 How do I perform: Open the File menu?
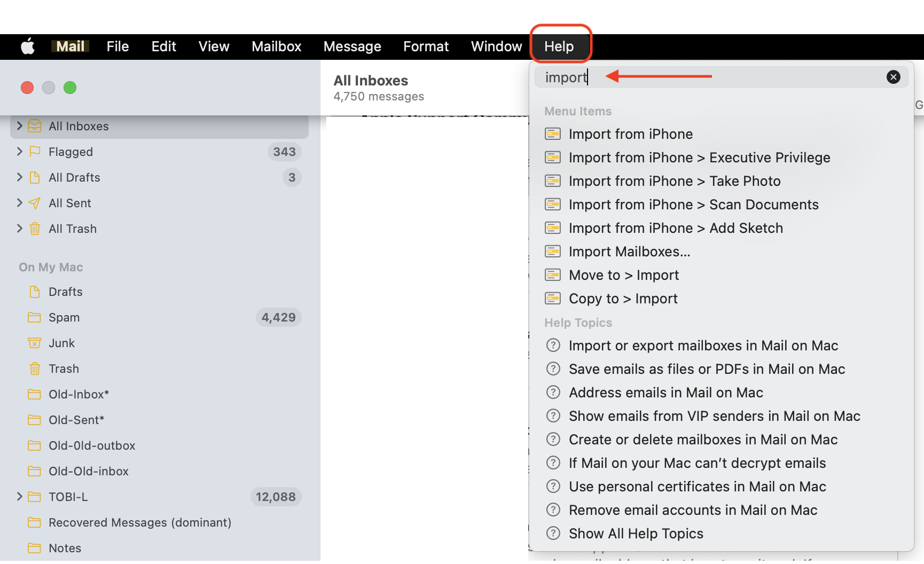coord(118,46)
